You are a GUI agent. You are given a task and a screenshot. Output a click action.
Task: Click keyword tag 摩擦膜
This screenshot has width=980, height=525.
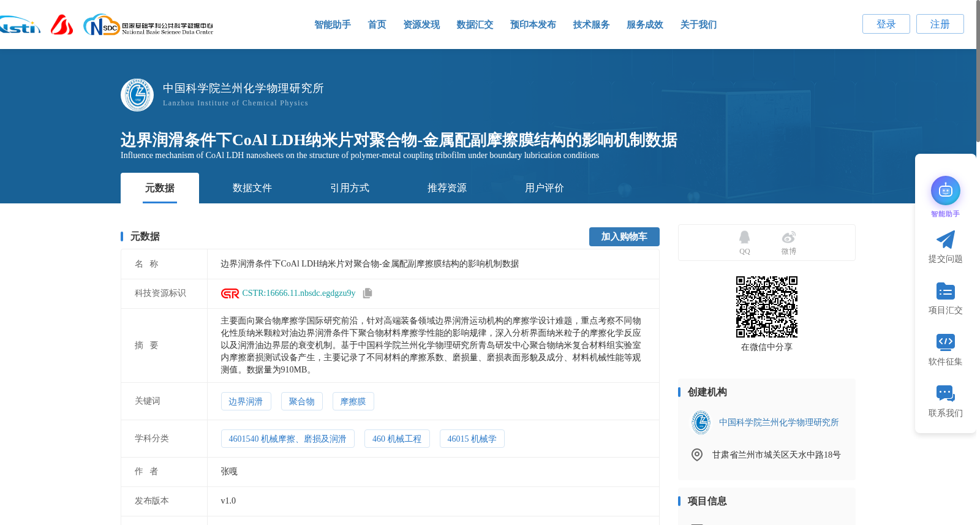pos(353,401)
